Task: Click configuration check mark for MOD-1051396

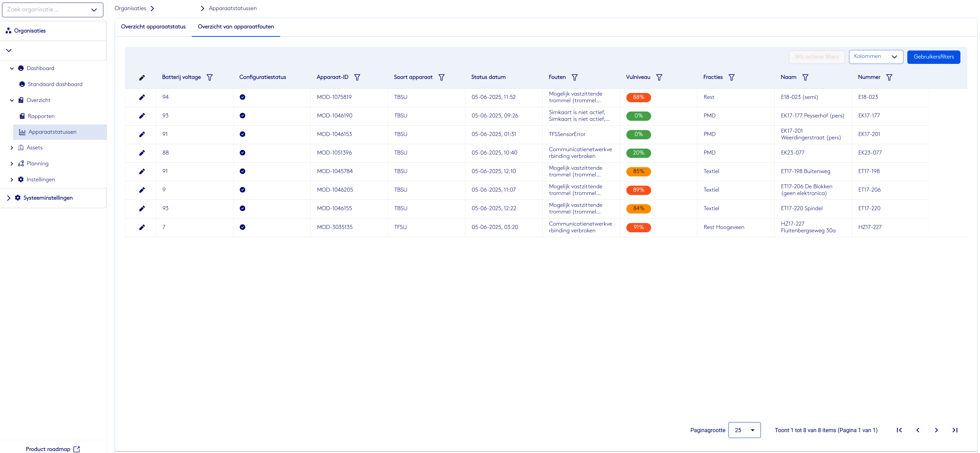Action: (x=242, y=153)
